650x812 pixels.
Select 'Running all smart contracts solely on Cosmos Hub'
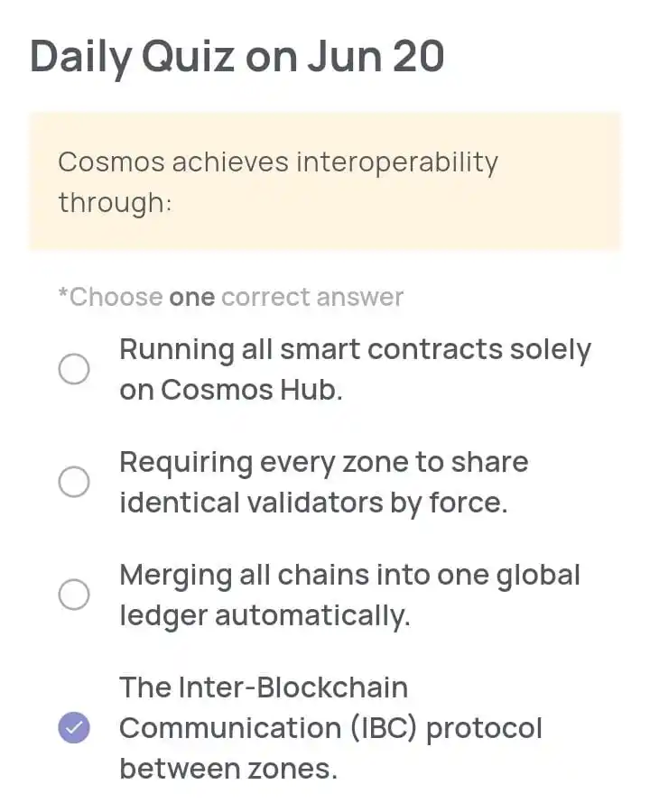pos(74,369)
